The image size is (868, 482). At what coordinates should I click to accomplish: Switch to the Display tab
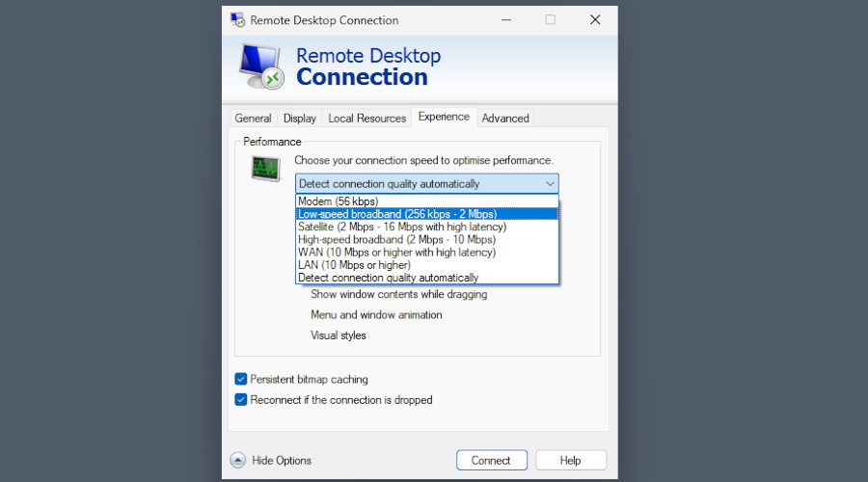pyautogui.click(x=300, y=118)
